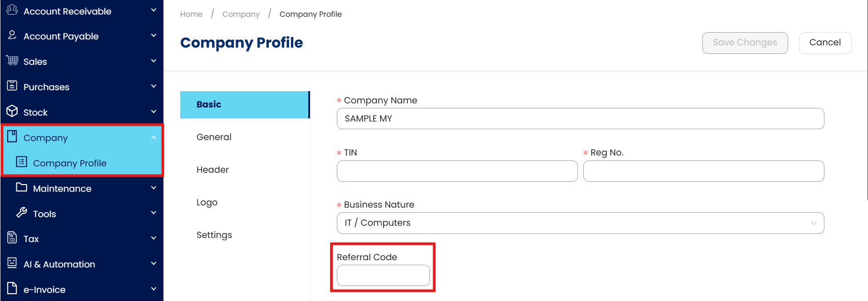Image resolution: width=868 pixels, height=301 pixels.
Task: Collapse the Company menu chevron
Action: coord(153,137)
